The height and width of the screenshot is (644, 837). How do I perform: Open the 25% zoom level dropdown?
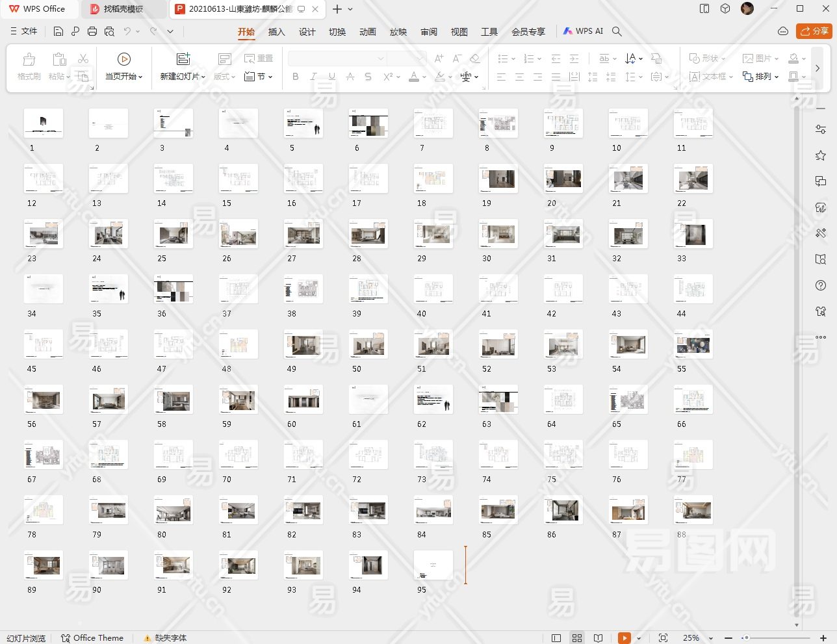coord(710,638)
